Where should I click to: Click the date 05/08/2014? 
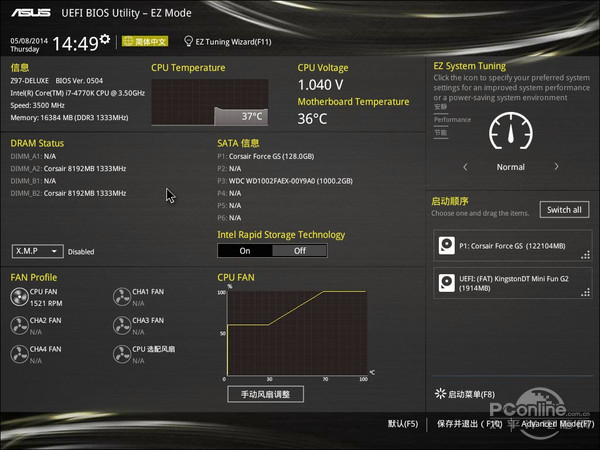(x=29, y=41)
